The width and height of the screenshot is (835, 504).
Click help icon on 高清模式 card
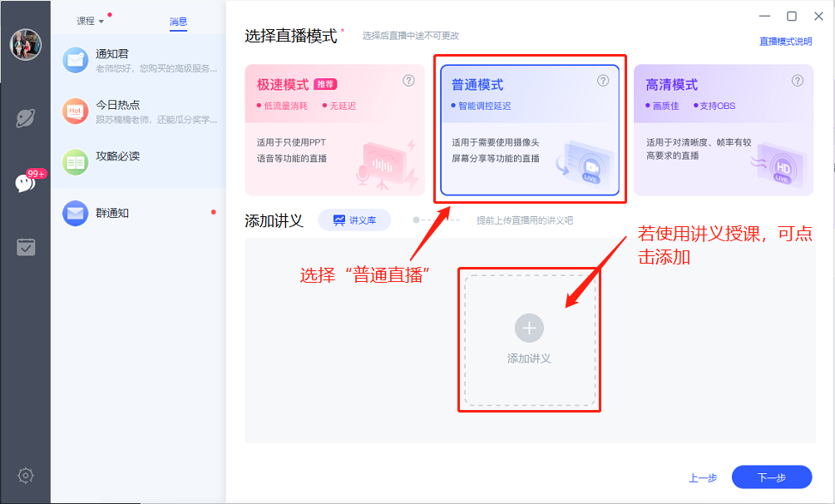(798, 81)
